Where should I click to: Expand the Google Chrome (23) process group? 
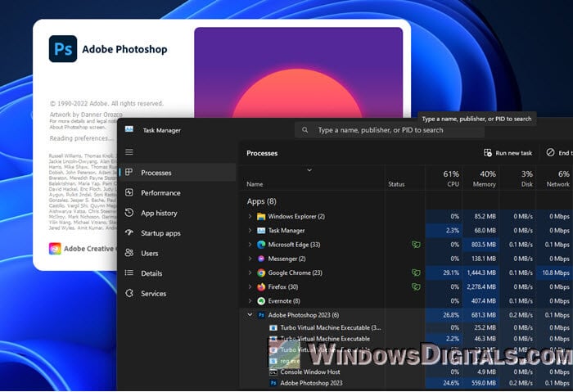click(250, 273)
